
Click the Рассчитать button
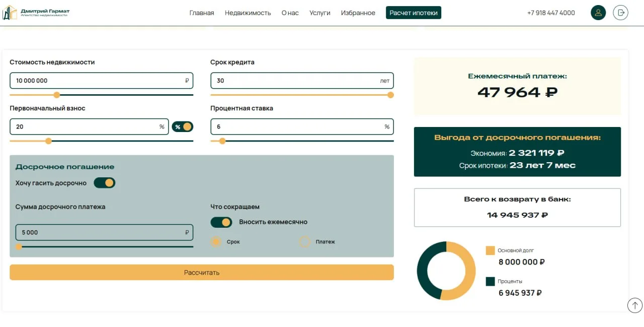coord(202,273)
